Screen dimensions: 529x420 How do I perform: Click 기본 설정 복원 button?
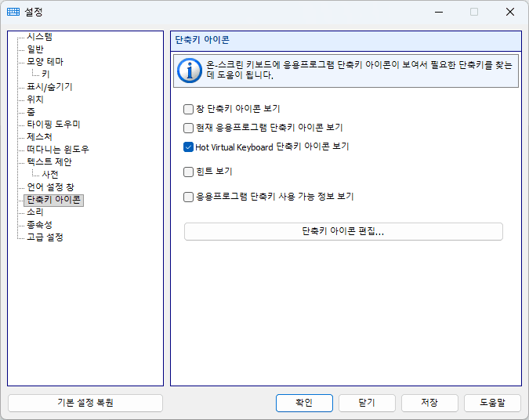click(85, 403)
